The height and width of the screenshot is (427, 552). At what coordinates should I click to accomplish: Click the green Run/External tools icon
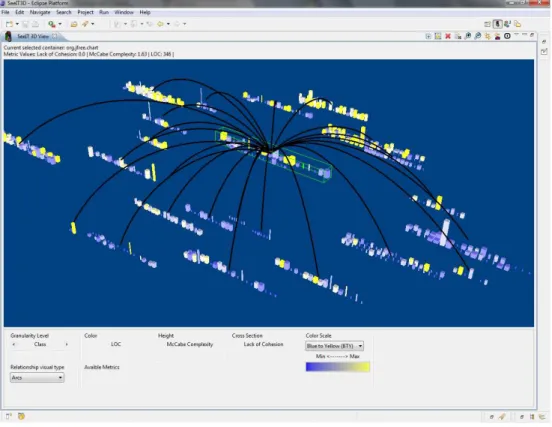tap(52, 24)
